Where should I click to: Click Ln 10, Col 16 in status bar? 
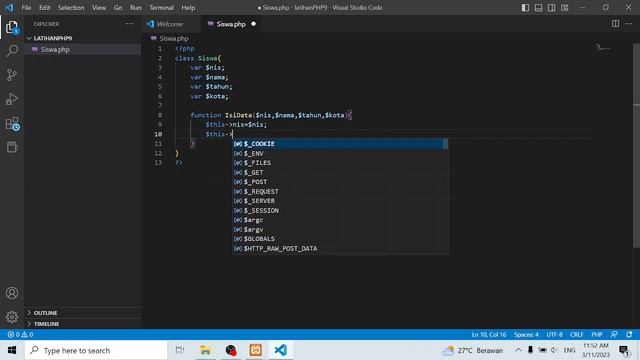(x=489, y=334)
